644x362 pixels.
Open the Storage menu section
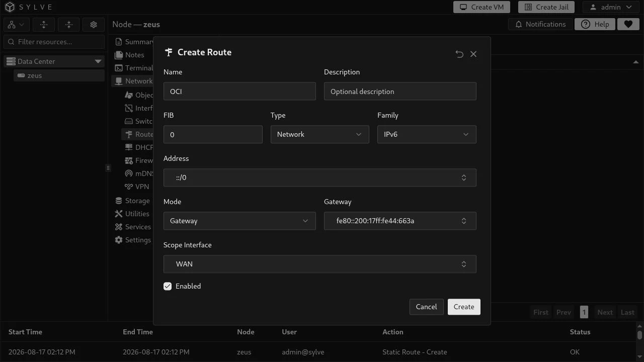(x=133, y=201)
